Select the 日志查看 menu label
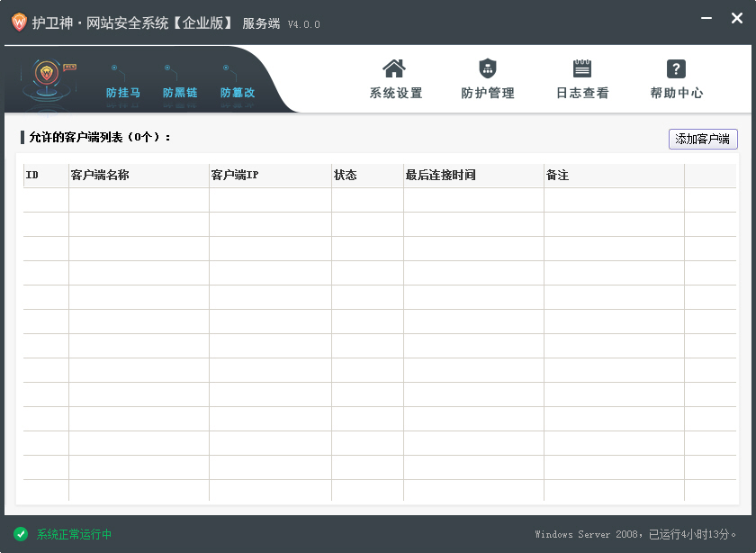This screenshot has width=756, height=553. pos(582,94)
